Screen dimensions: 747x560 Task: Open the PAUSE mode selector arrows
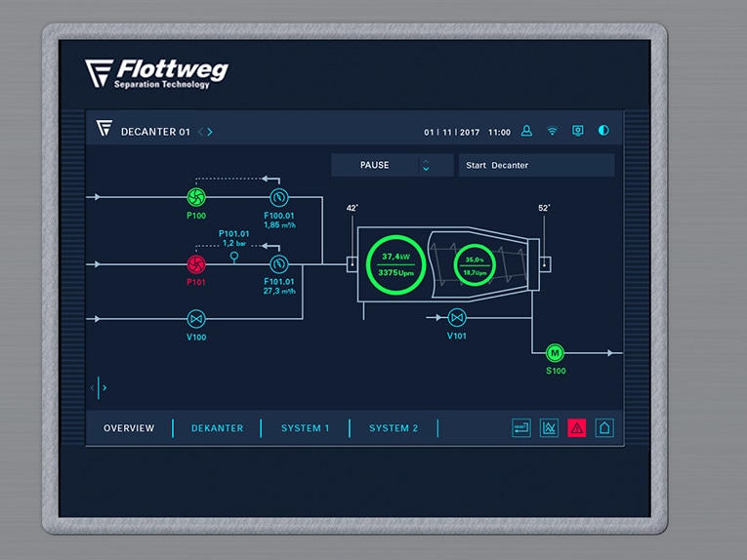426,166
